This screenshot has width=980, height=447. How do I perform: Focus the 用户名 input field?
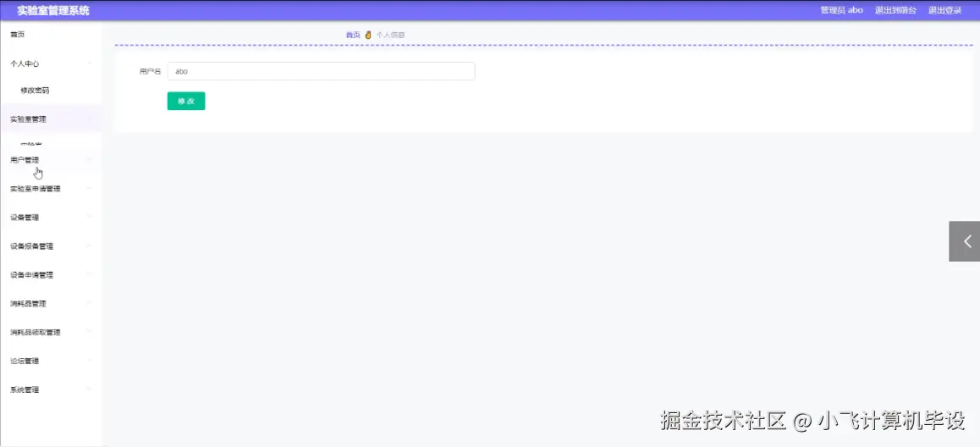(x=322, y=71)
